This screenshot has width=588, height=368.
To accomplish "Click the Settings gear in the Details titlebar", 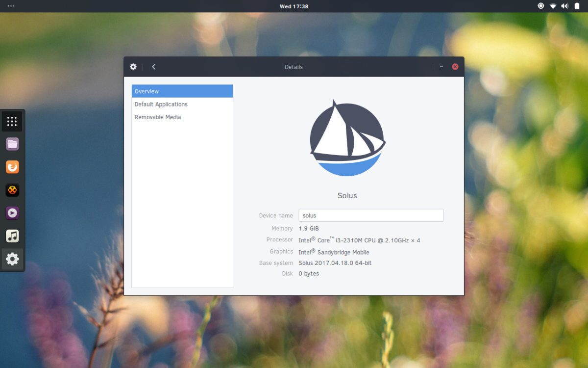I will 133,67.
